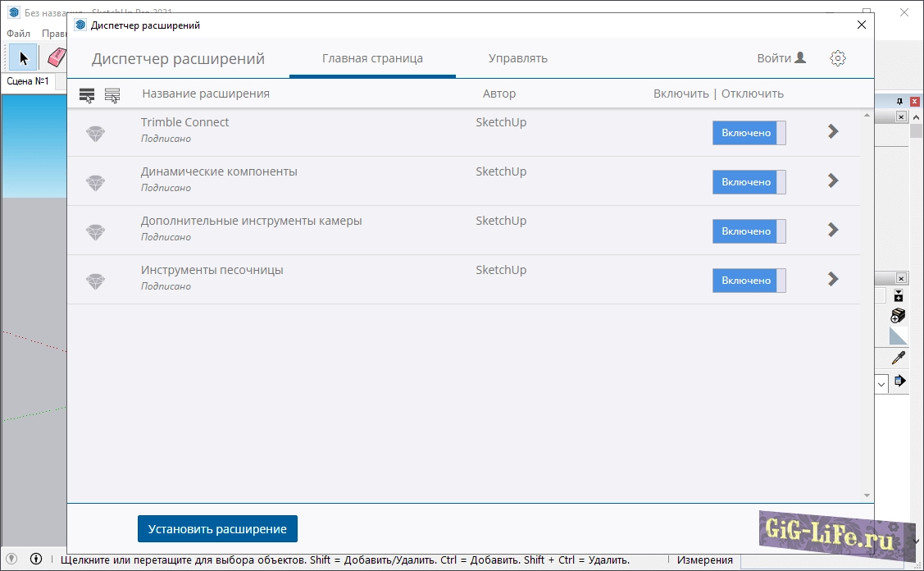
Task: Click the Trimble Connect ruby gem icon
Action: click(96, 134)
